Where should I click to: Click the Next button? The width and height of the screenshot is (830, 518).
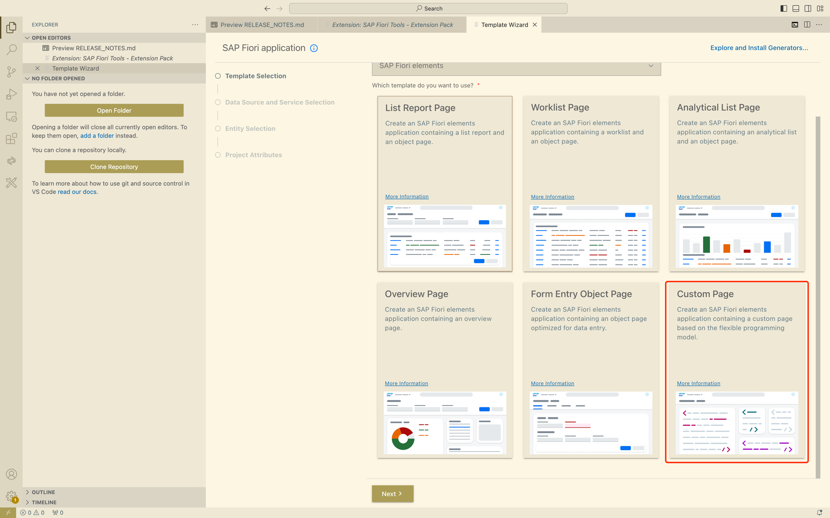click(x=392, y=494)
